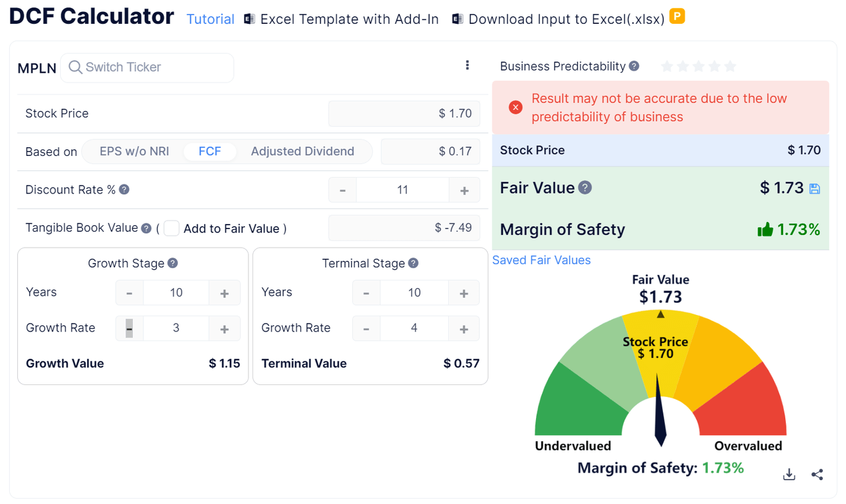Image resolution: width=846 pixels, height=504 pixels.
Task: Open the three-dot options menu
Action: 467,65
